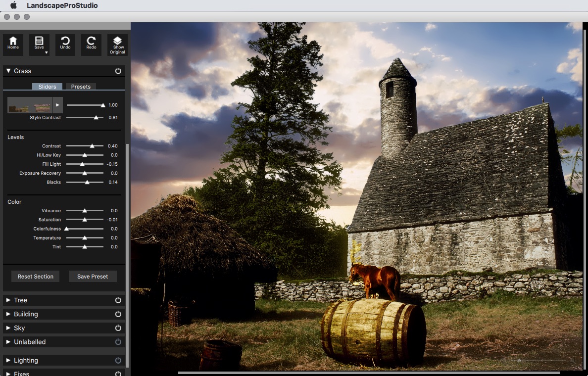Click the Show Original icon
This screenshot has height=376, width=588.
pyautogui.click(x=117, y=45)
